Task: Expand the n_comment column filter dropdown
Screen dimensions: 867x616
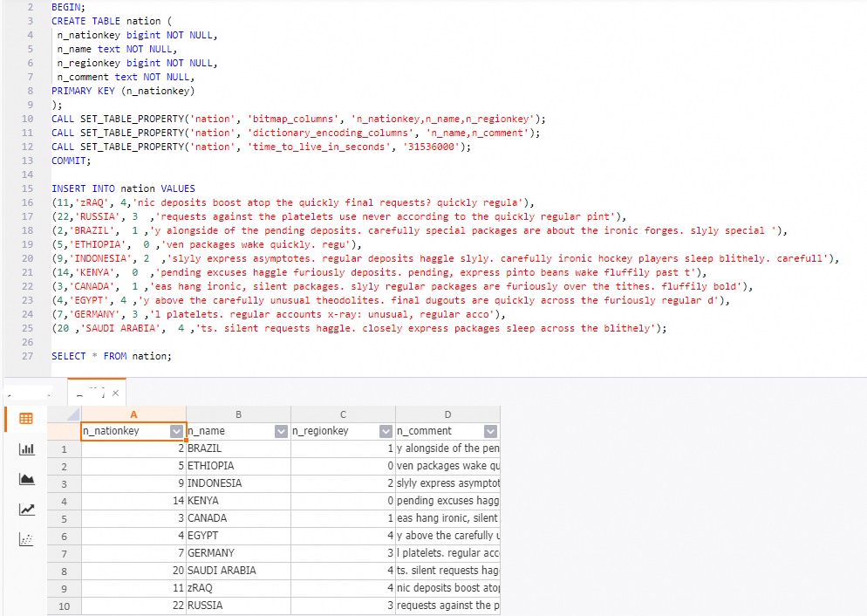Action: (x=490, y=431)
